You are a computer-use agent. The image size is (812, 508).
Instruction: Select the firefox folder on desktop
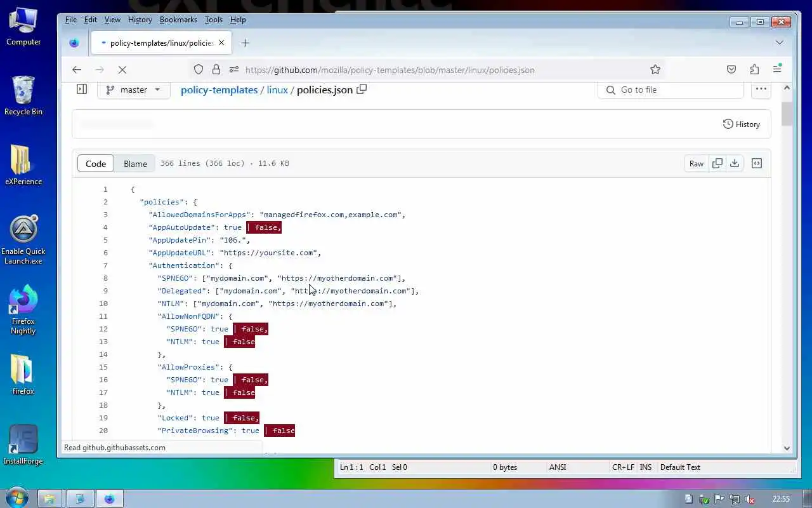23,375
